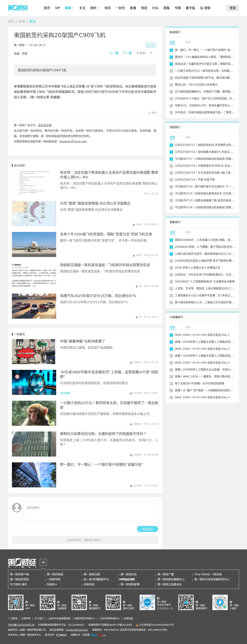Go to the previous article via 上一篇
This screenshot has height=644, width=247.
click(x=114, y=53)
